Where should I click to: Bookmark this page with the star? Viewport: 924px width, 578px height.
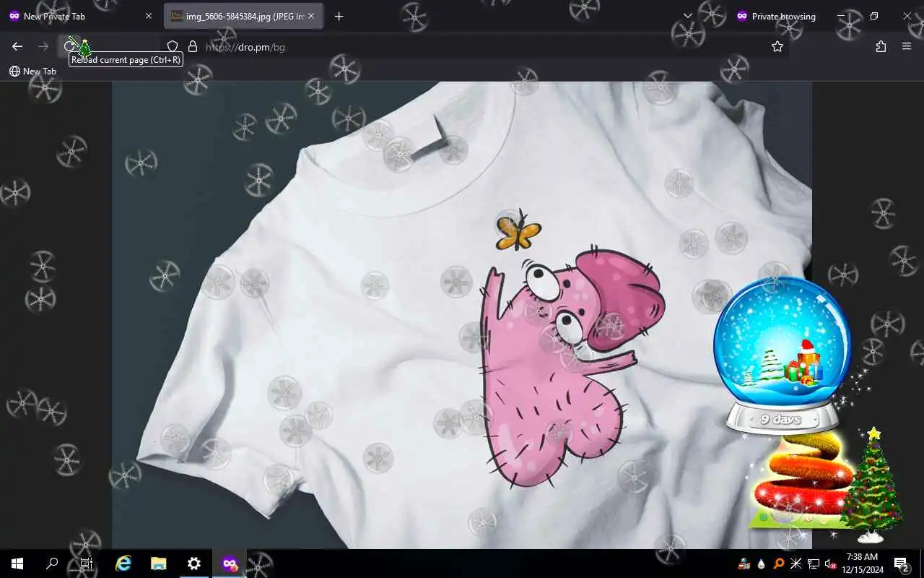coord(777,46)
